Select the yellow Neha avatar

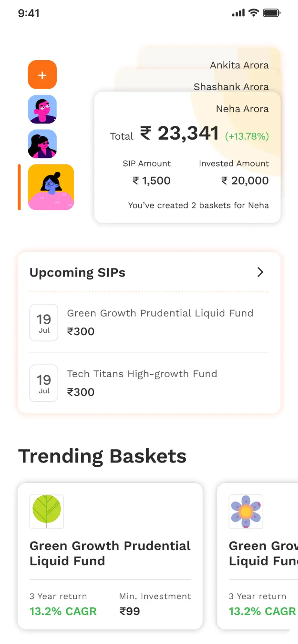tap(51, 187)
